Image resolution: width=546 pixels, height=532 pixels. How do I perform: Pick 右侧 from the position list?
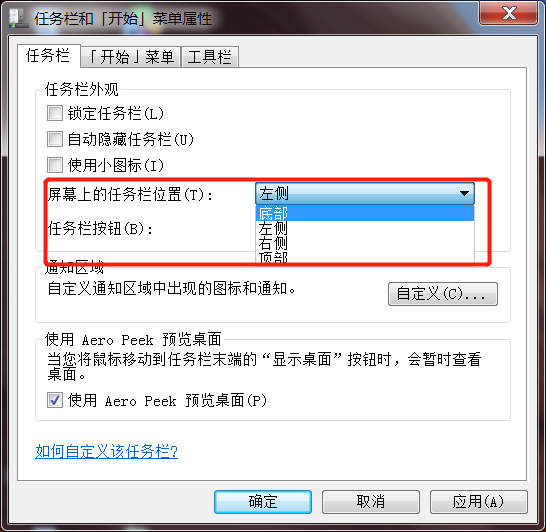[x=365, y=243]
